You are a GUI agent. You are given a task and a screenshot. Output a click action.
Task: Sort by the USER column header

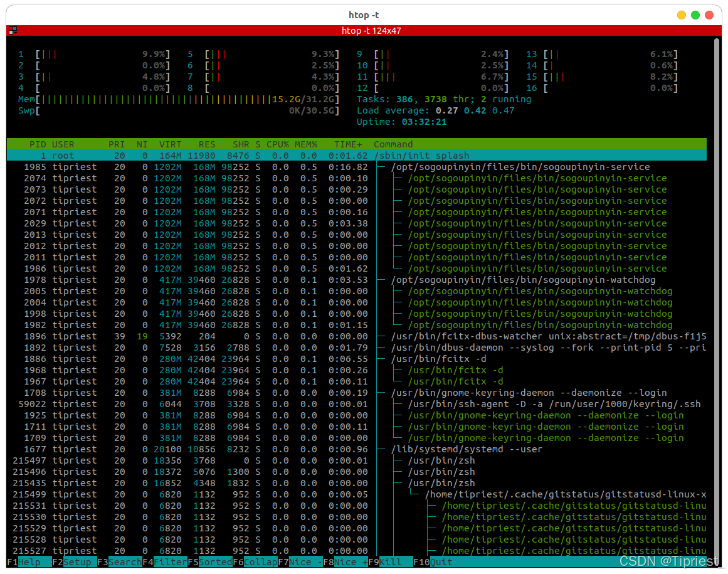[63, 144]
